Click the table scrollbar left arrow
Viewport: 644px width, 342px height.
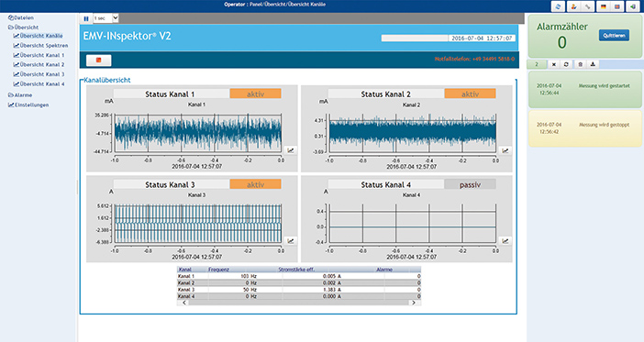click(184, 303)
